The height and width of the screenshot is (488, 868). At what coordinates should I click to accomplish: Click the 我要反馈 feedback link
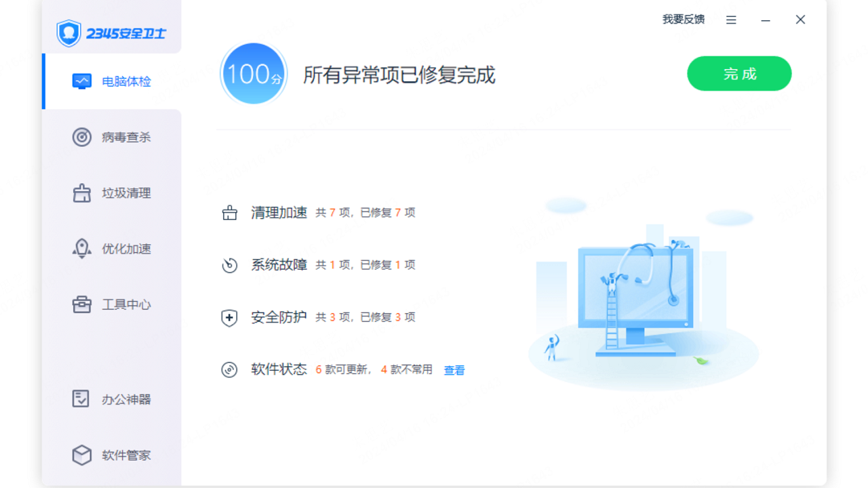pos(683,20)
